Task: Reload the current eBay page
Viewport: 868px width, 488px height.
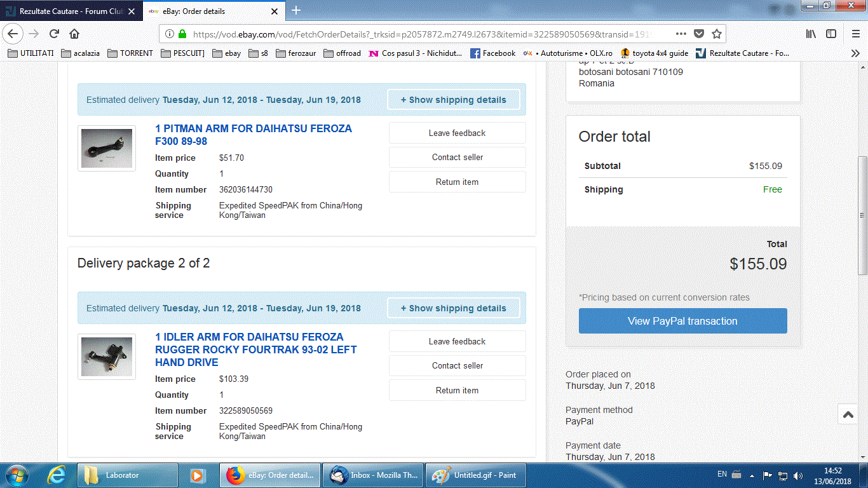Action: coord(55,34)
